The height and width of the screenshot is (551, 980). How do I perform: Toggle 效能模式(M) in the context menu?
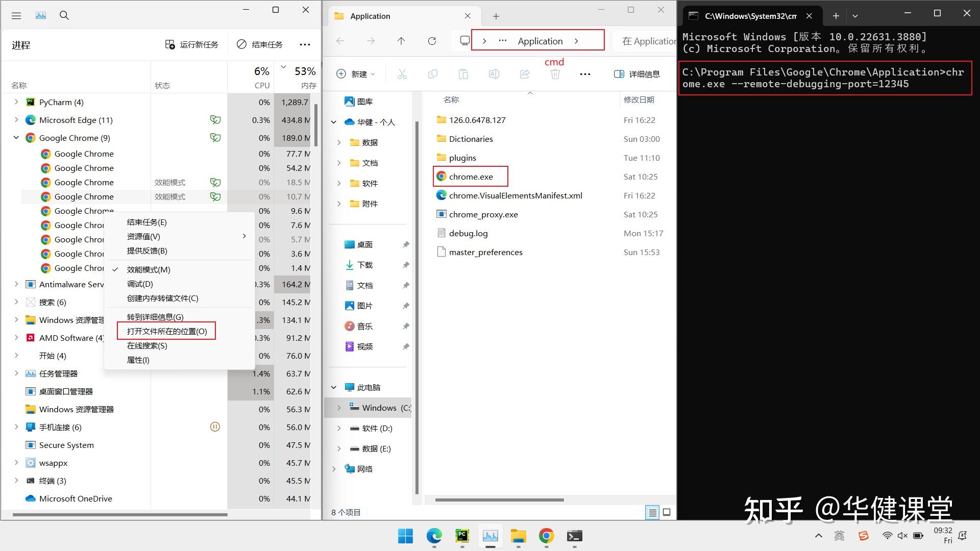[x=149, y=269]
